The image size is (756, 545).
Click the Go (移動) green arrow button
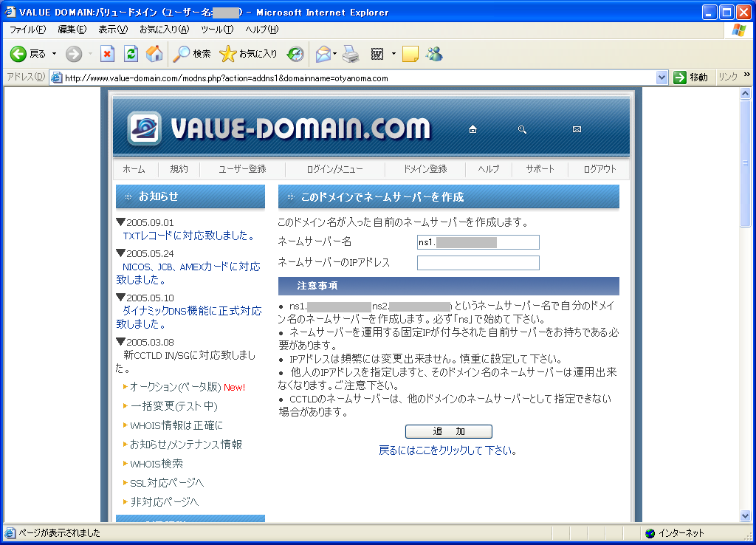point(690,77)
